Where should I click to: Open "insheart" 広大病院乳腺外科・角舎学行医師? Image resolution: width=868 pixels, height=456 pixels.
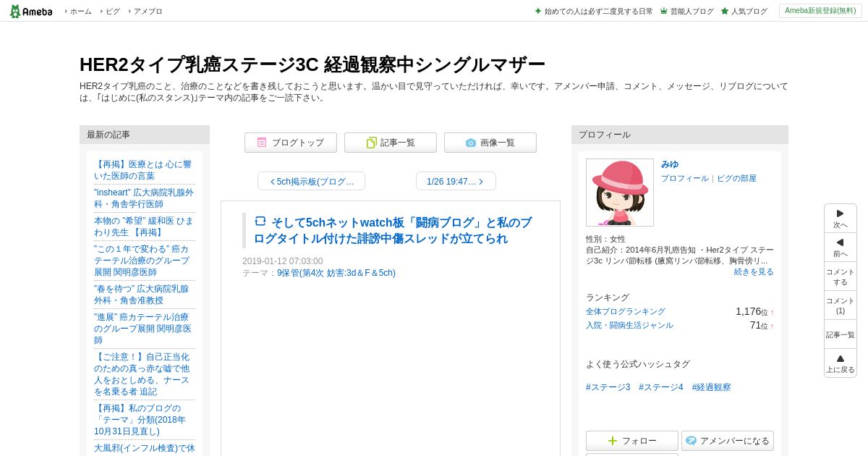144,198
